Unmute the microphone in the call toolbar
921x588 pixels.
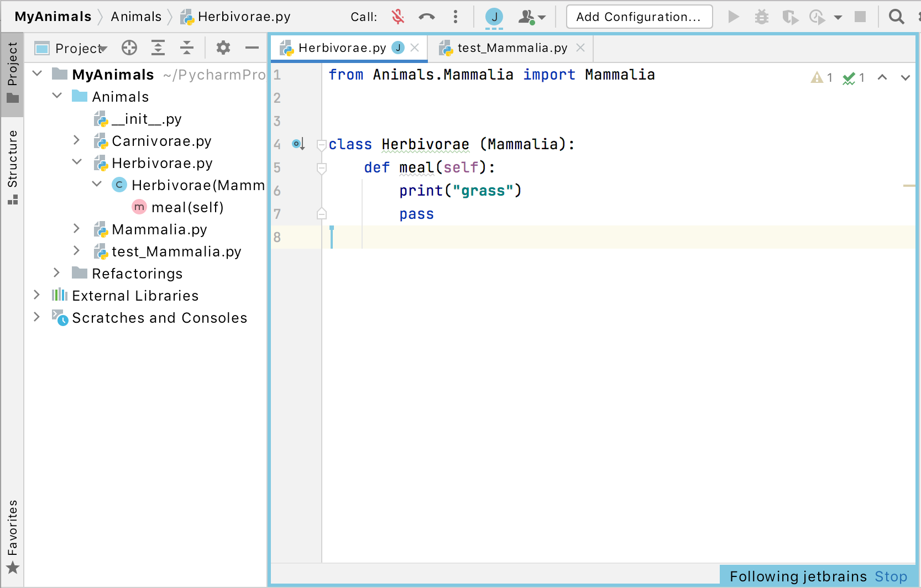[397, 17]
